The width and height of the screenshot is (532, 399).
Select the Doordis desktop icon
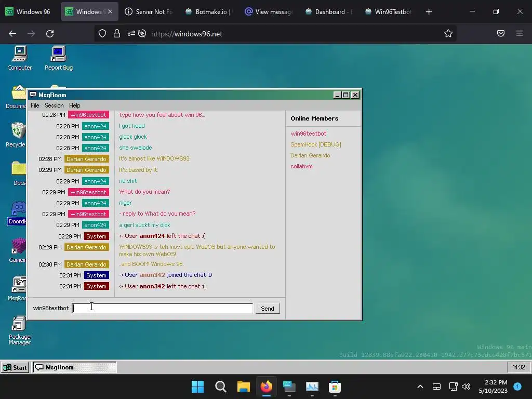(x=17, y=213)
